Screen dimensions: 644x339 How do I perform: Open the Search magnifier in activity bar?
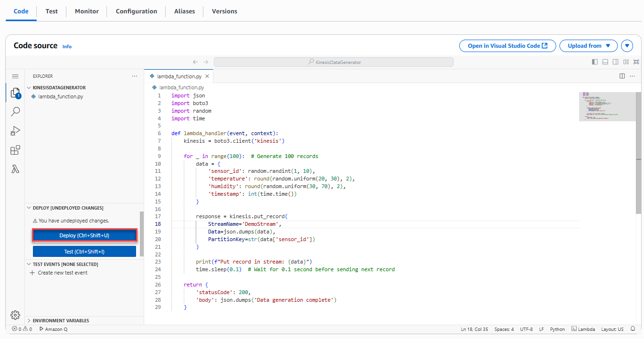click(x=15, y=112)
